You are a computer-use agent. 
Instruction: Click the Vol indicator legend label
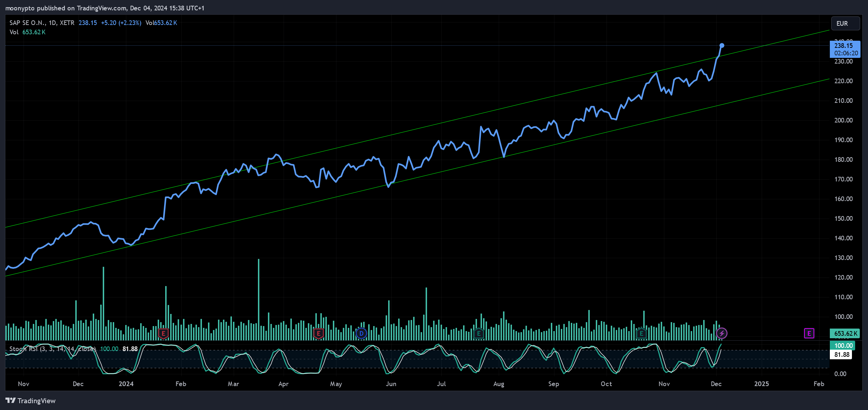14,32
